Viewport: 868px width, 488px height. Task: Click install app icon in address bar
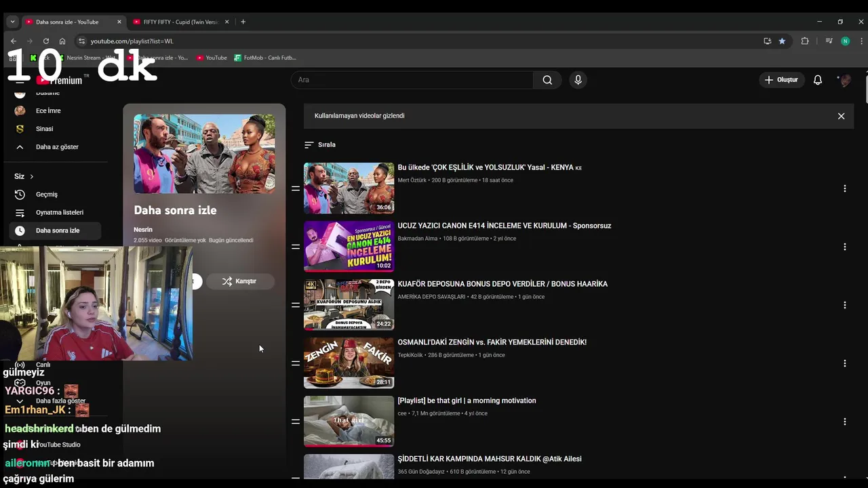tap(767, 41)
